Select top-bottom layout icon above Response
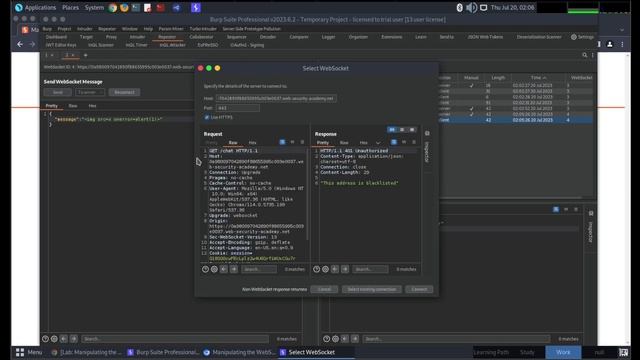The image size is (640, 360). point(402,129)
